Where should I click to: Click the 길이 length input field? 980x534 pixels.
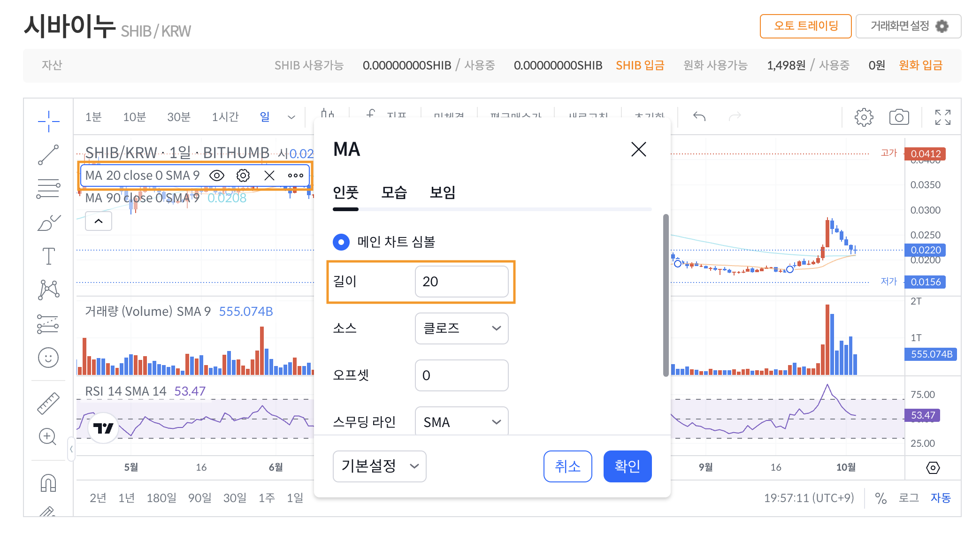tap(461, 282)
